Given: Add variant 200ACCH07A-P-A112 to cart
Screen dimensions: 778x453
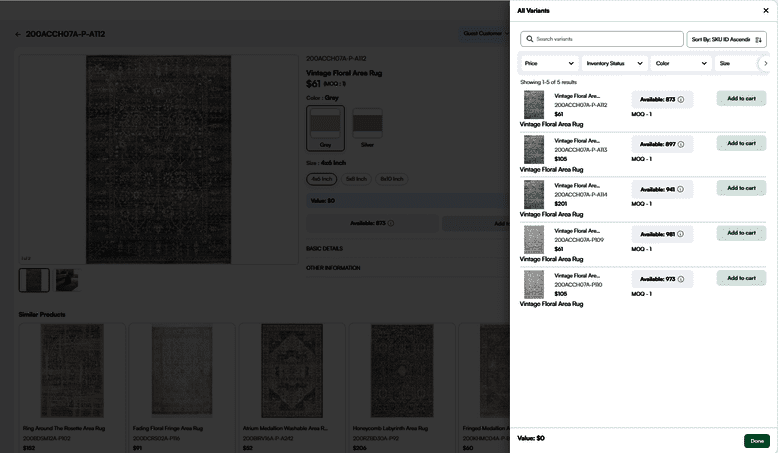Looking at the screenshot, I should point(741,98).
